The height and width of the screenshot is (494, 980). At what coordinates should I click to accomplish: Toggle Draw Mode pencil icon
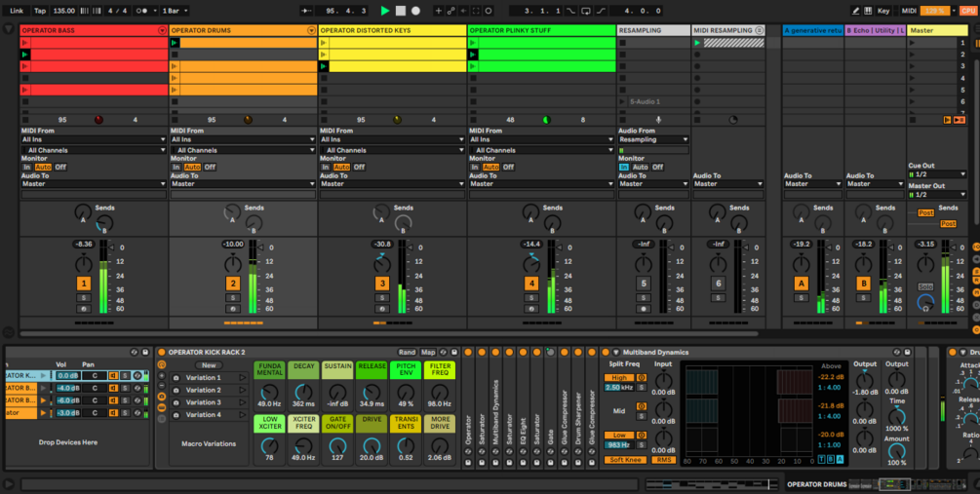click(x=856, y=11)
